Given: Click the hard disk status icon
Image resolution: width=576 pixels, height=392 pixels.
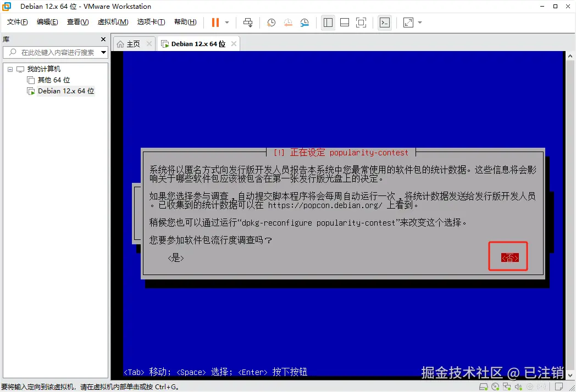Looking at the screenshot, I should (483, 387).
